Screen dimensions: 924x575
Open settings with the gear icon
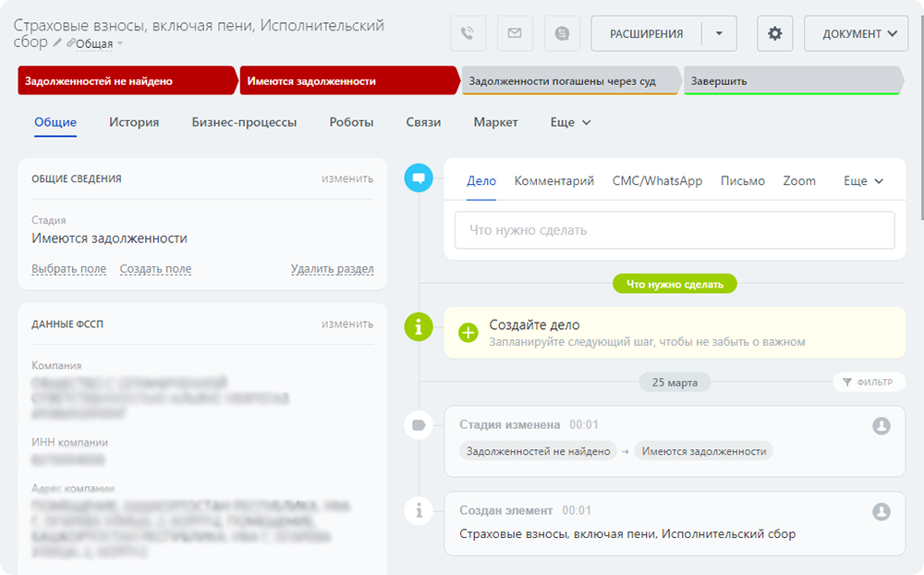click(x=774, y=34)
